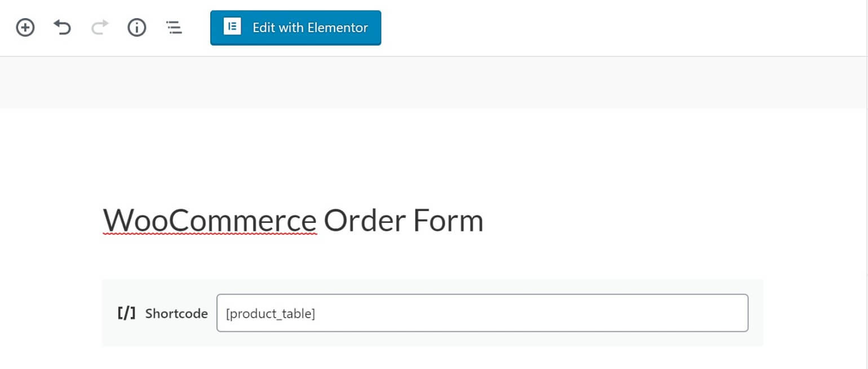Click the word "Order" in the title

point(364,220)
